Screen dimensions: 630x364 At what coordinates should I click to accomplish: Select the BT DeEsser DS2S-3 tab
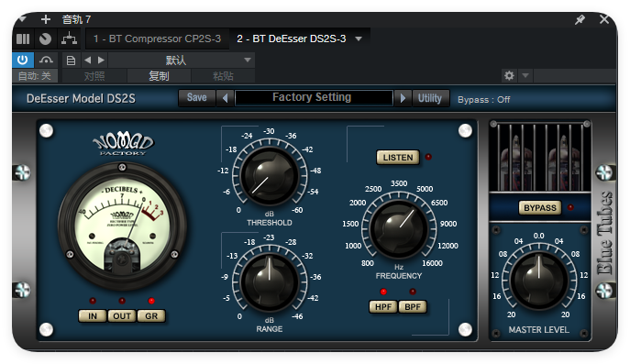292,39
